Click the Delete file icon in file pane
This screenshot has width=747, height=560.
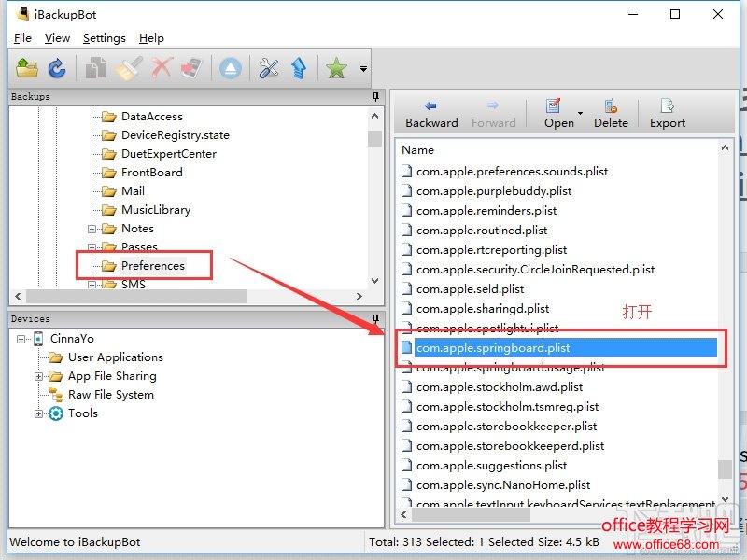611,106
